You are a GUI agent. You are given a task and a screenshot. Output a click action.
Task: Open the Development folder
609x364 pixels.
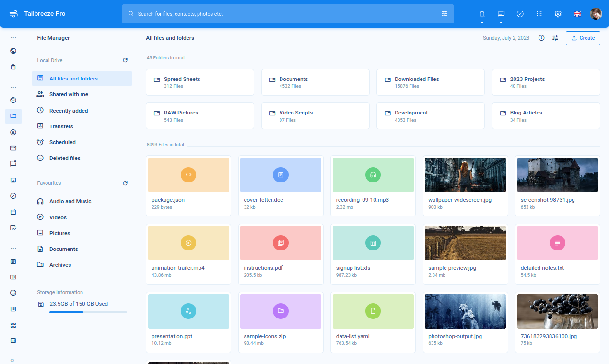[431, 116]
